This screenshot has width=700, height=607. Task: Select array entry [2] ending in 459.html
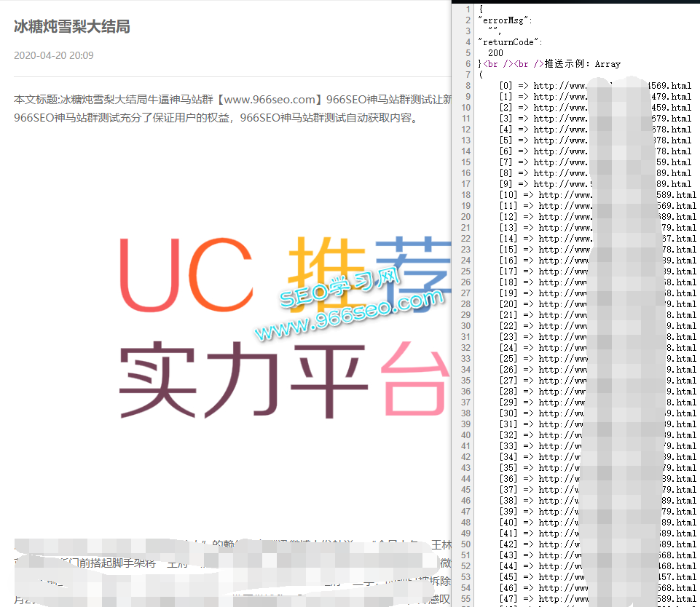point(595,108)
